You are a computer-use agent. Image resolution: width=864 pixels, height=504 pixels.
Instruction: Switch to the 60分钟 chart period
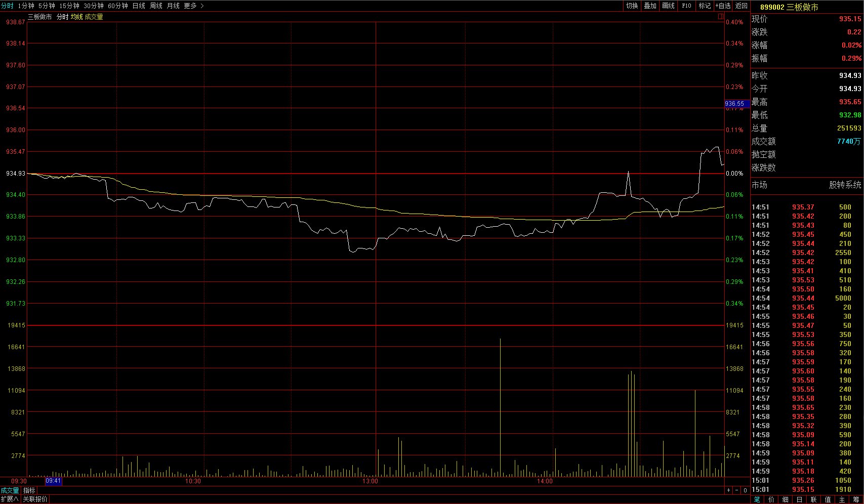[118, 6]
